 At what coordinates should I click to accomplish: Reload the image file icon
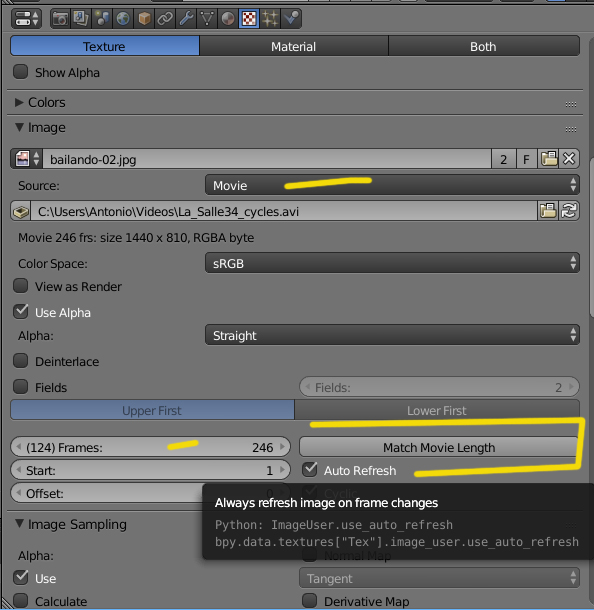point(569,211)
